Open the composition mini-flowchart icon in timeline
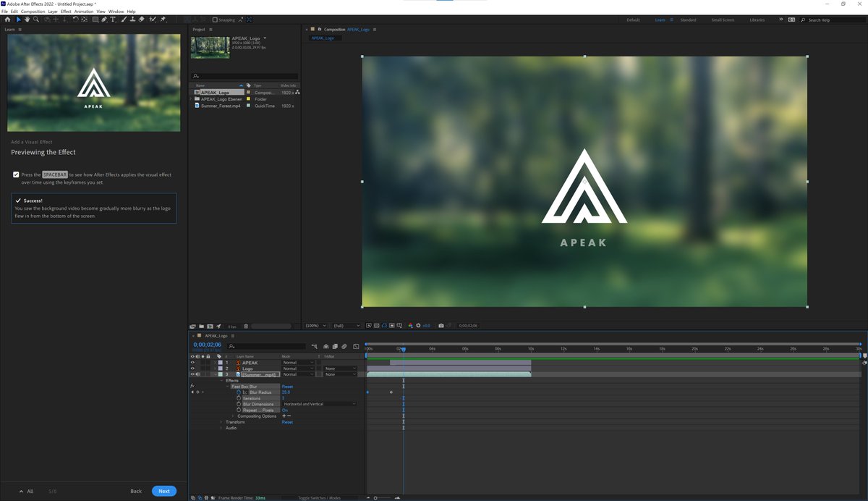The width and height of the screenshot is (868, 501). coord(314,346)
